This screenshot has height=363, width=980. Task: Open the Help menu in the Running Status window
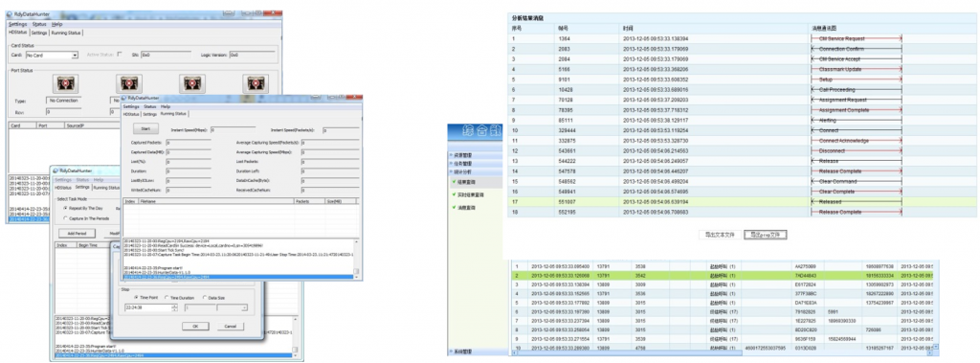pos(165,107)
